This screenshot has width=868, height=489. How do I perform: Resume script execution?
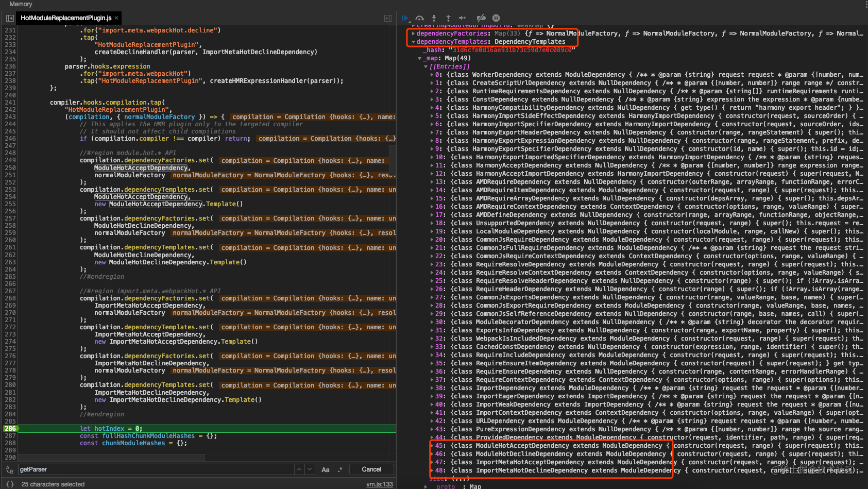click(x=405, y=18)
